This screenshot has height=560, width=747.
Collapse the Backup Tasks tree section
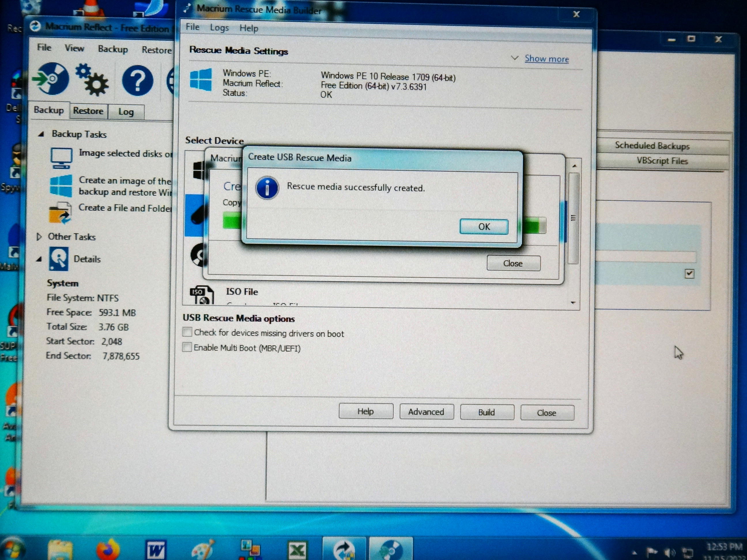pyautogui.click(x=41, y=134)
